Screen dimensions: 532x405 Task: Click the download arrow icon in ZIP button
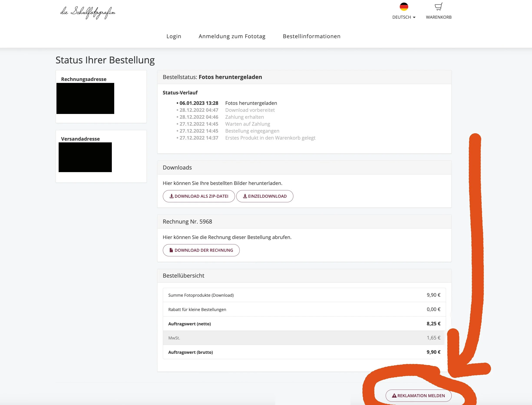[172, 196]
